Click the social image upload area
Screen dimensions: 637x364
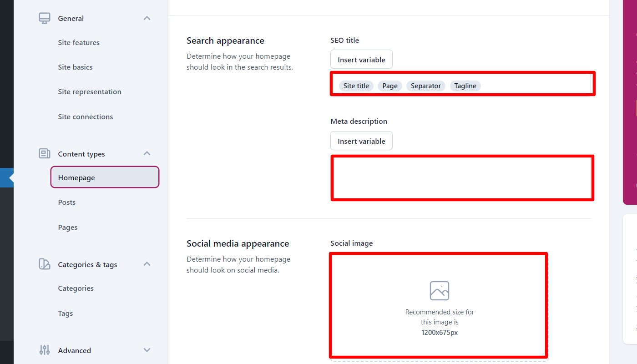tap(439, 305)
